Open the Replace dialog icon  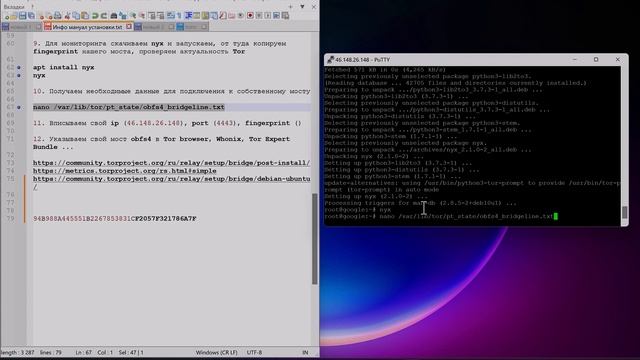tap(122, 16)
